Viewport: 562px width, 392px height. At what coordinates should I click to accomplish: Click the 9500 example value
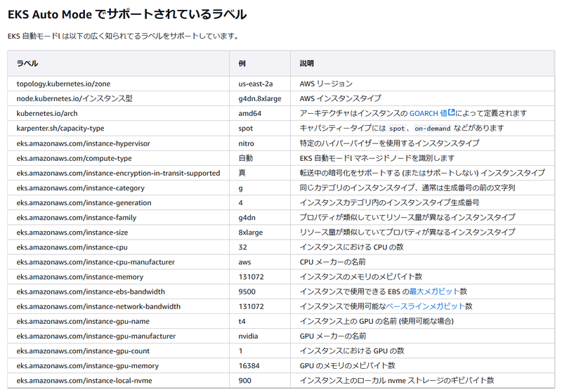(247, 292)
